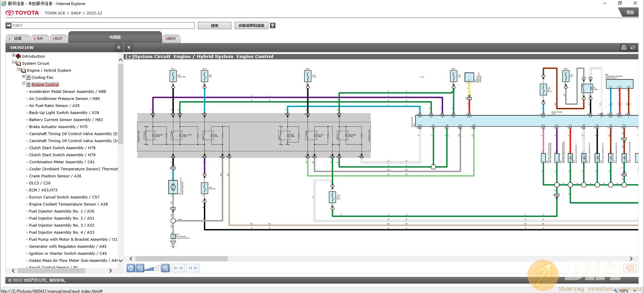Switch to the RM tab
The image size is (644, 293).
point(40,39)
